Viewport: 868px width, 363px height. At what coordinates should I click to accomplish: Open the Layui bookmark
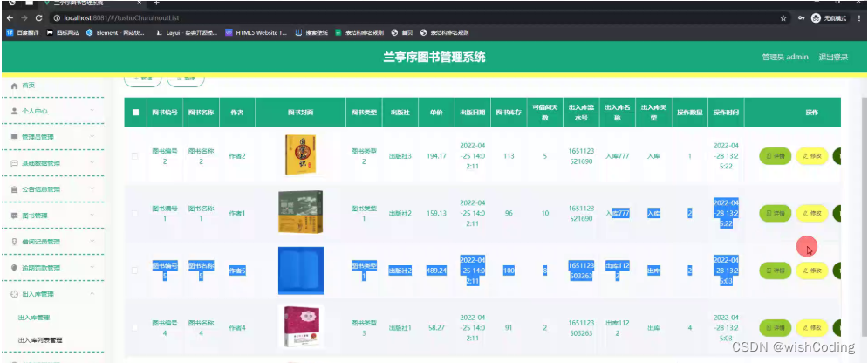click(188, 32)
